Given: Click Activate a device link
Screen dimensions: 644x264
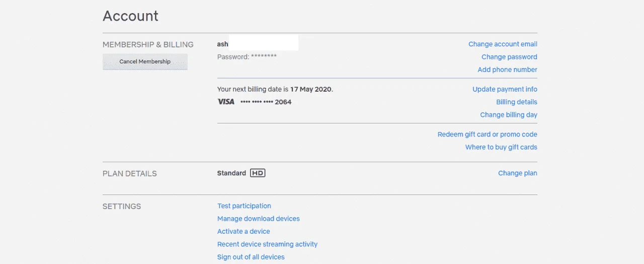Looking at the screenshot, I should tap(244, 232).
